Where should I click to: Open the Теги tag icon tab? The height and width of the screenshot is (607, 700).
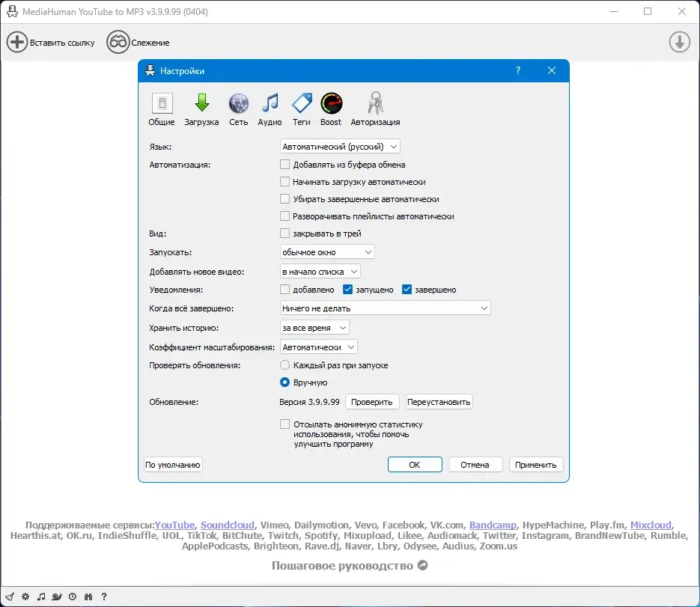(302, 109)
